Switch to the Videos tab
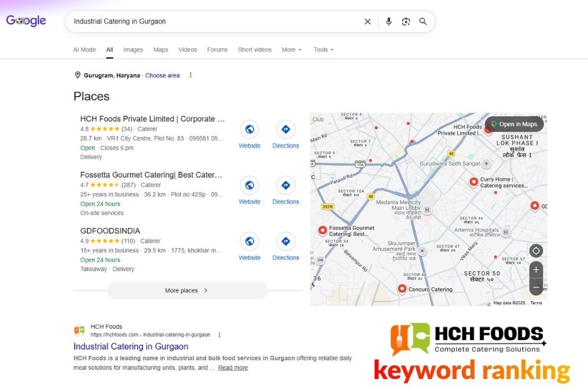The image size is (588, 392). click(x=188, y=50)
